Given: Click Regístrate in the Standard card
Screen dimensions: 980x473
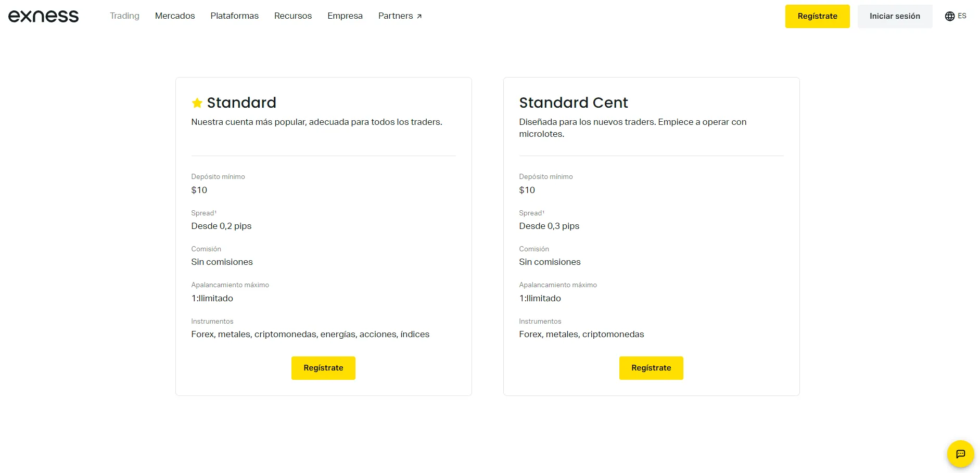Looking at the screenshot, I should click(x=323, y=368).
